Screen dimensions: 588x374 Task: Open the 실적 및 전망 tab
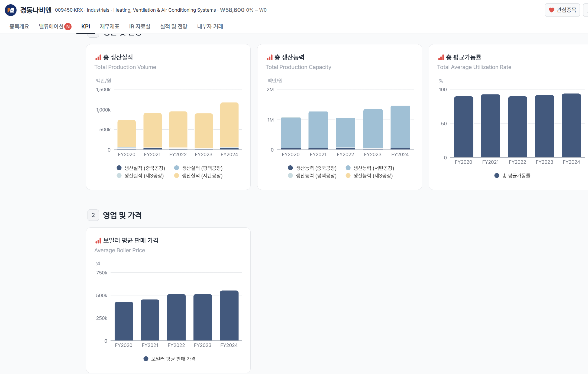pos(174,26)
